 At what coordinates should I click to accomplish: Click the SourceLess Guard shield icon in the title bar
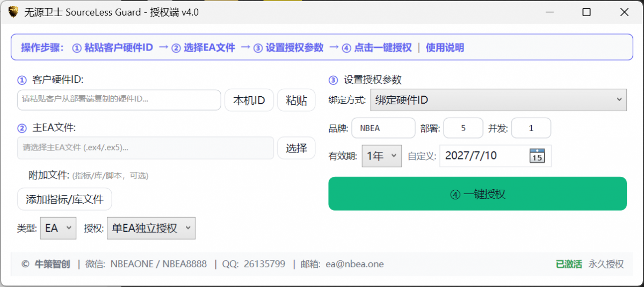13,12
